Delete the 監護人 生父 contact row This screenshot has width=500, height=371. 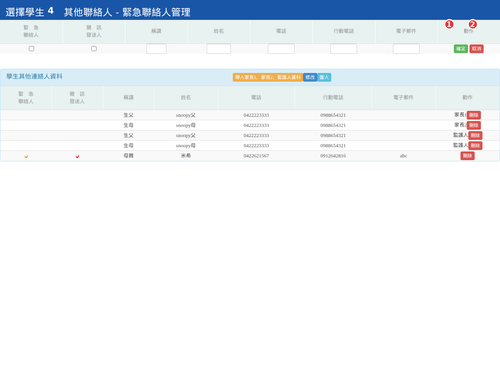475,135
